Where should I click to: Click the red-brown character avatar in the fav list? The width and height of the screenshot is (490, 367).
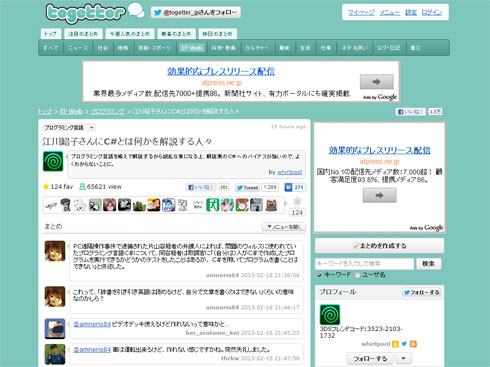click(x=109, y=205)
